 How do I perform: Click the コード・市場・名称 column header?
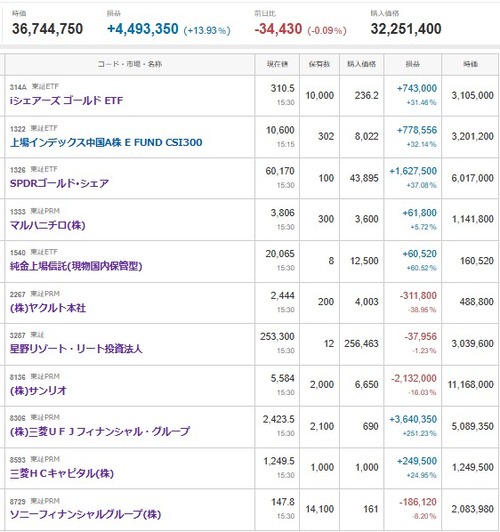click(130, 64)
